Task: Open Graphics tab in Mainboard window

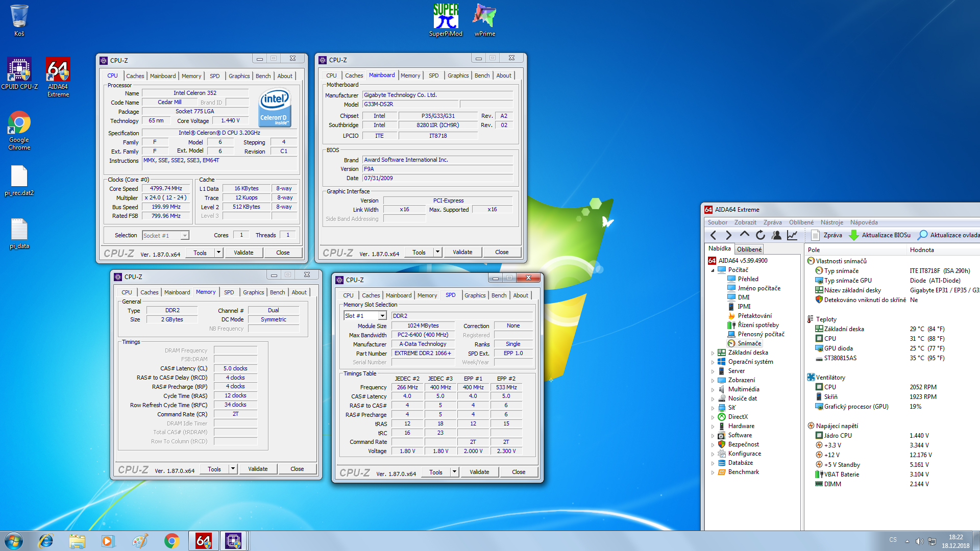Action: (458, 76)
